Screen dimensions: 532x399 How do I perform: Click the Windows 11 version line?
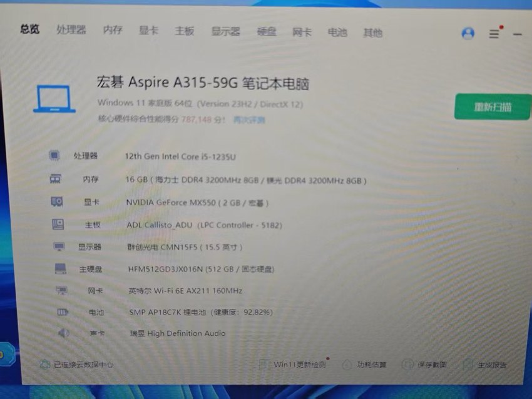[200, 103]
